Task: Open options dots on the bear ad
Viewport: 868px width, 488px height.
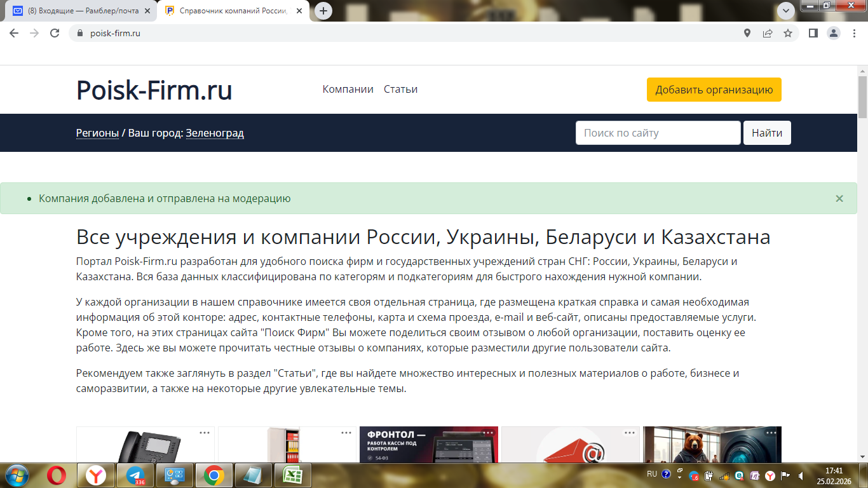Action: click(771, 433)
